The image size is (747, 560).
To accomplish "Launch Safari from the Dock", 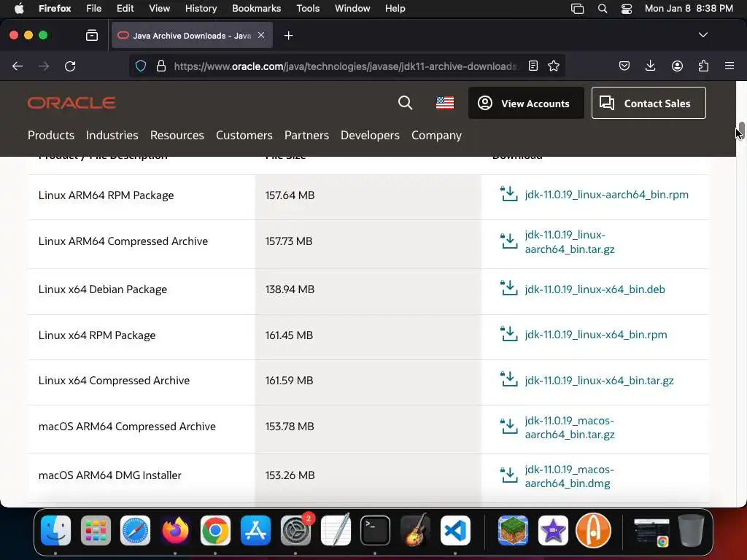I will 135,530.
